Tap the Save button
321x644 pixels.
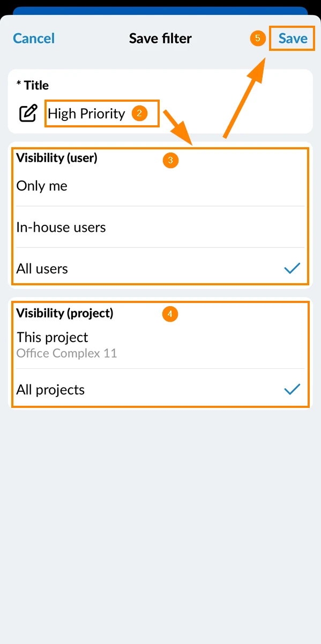pyautogui.click(x=293, y=39)
